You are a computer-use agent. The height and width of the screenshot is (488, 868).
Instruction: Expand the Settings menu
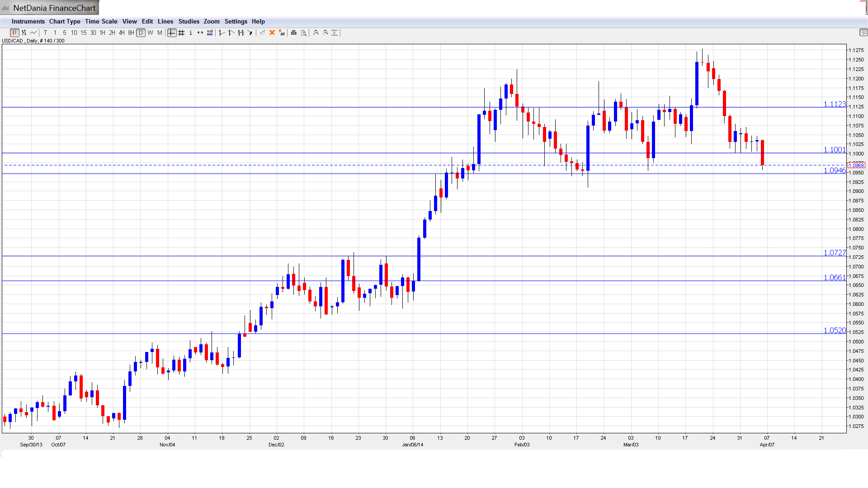pos(236,21)
